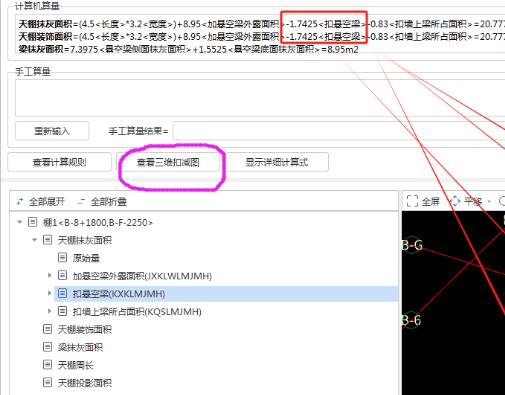Click the 全部折叠 collapse-all icon
Screen dimensions: 505x395
(x=81, y=201)
